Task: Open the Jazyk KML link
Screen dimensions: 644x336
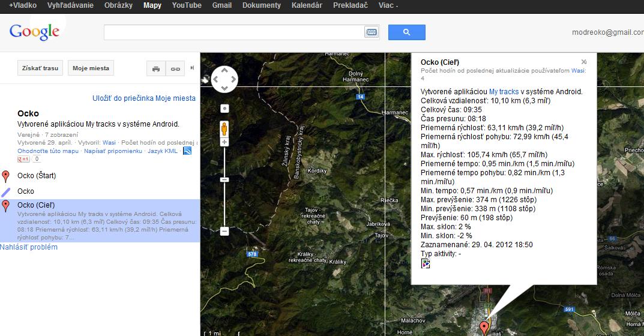Action: pos(163,151)
